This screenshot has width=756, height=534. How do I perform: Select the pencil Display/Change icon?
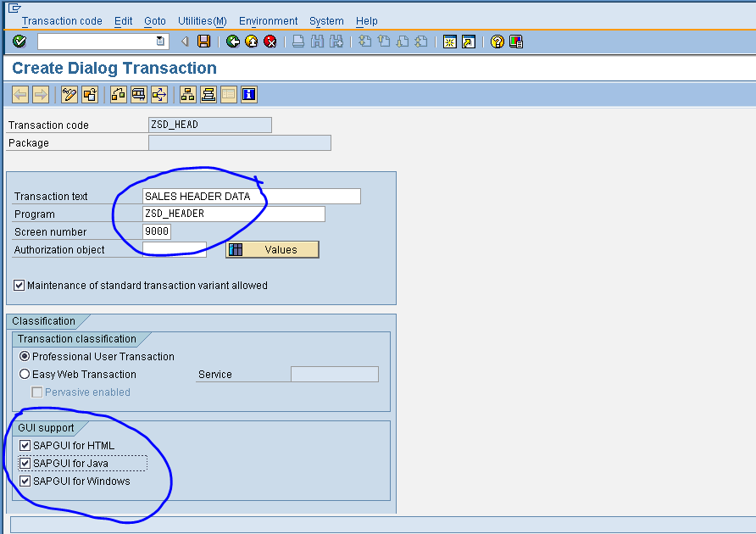click(69, 94)
